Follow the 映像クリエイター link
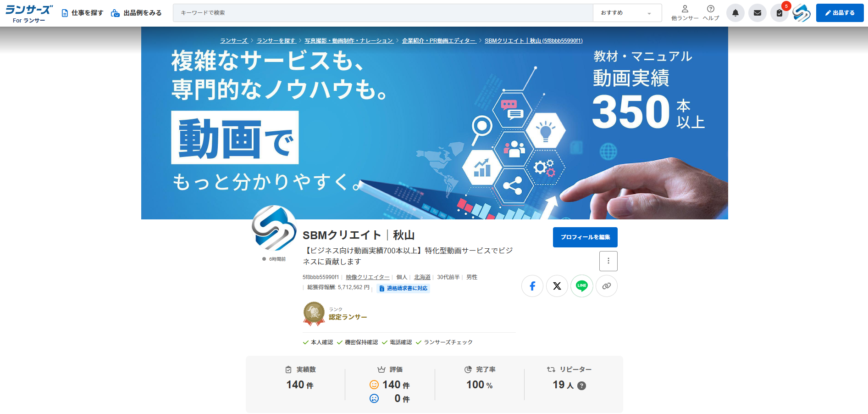Screen dimensions: 868x414 (x=368, y=277)
